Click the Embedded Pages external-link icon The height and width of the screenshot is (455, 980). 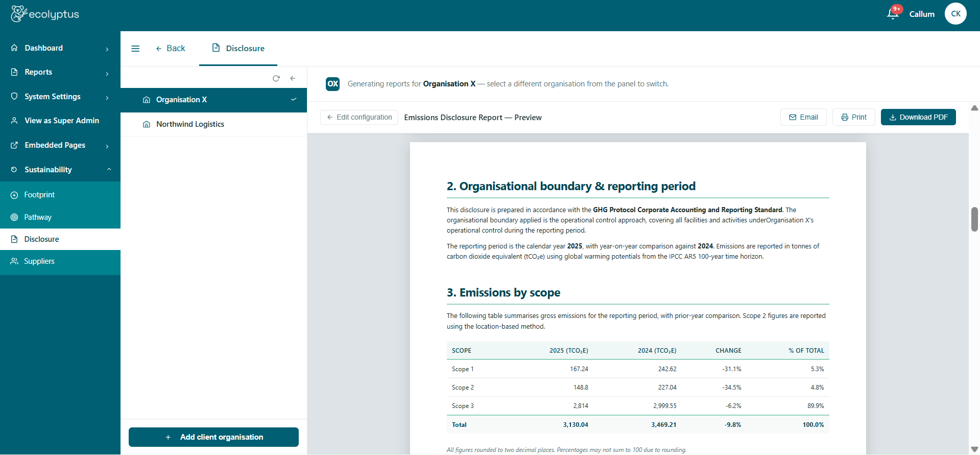[x=14, y=145]
